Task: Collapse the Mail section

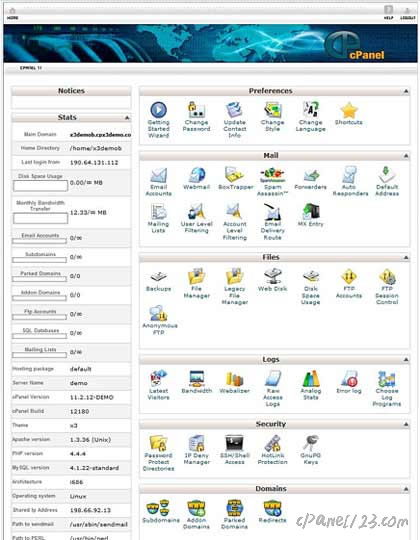Action: pos(406,156)
